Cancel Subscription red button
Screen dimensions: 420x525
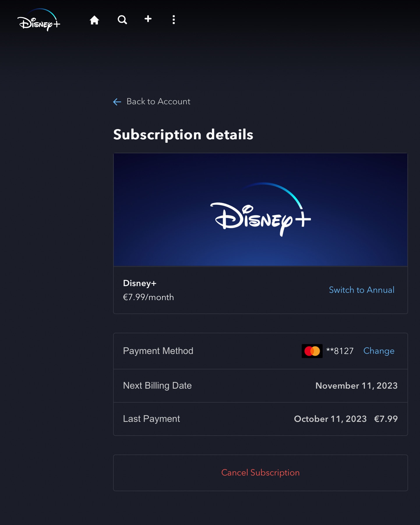tap(260, 473)
